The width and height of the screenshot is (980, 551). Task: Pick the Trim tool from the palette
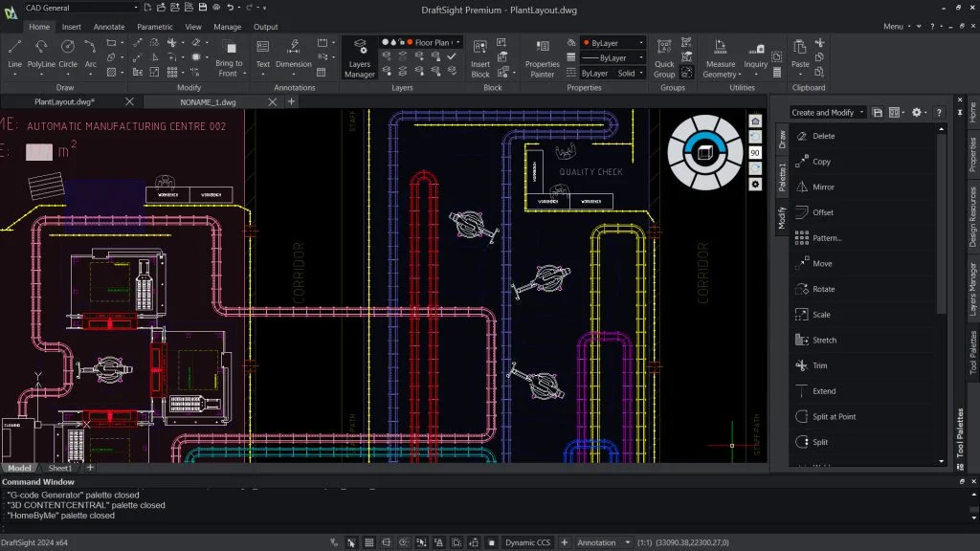point(819,365)
